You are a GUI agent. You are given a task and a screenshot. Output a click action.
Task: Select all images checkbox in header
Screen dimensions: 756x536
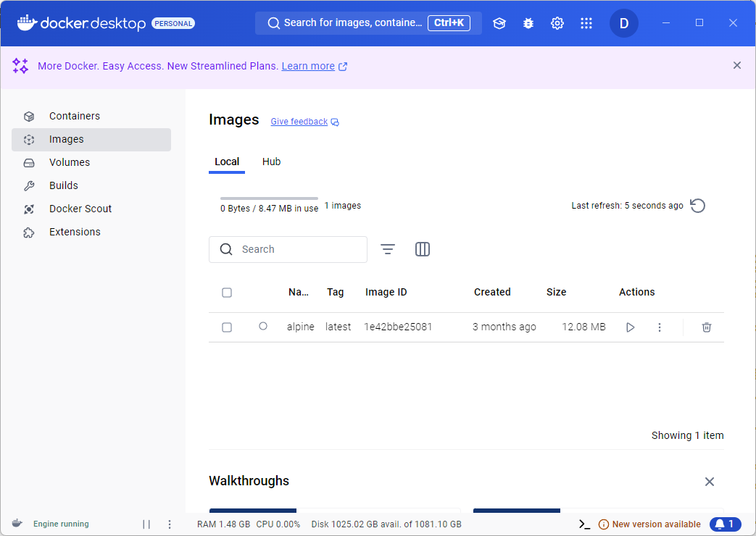click(x=227, y=293)
